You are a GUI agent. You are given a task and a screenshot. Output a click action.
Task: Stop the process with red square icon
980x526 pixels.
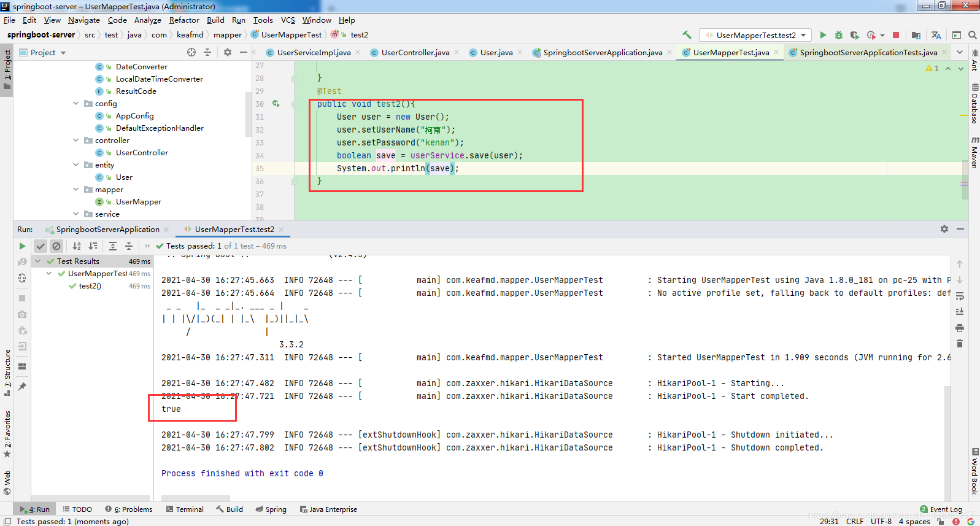tap(896, 35)
